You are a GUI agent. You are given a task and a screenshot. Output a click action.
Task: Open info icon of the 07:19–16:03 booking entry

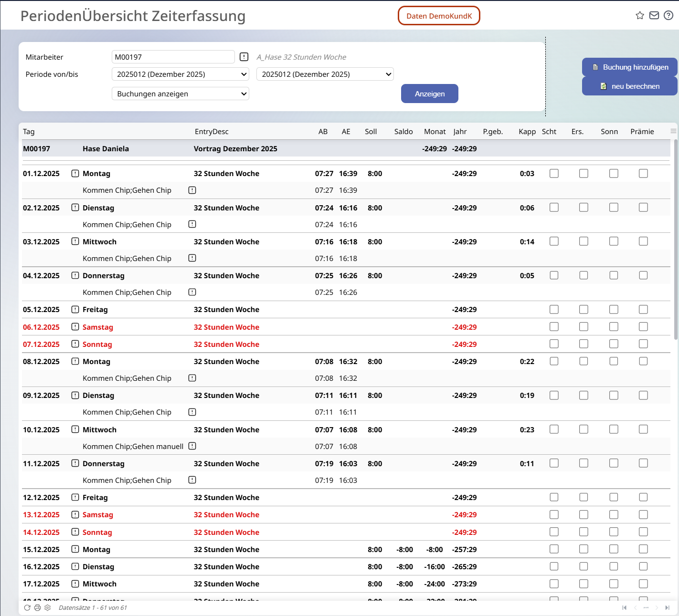[192, 480]
